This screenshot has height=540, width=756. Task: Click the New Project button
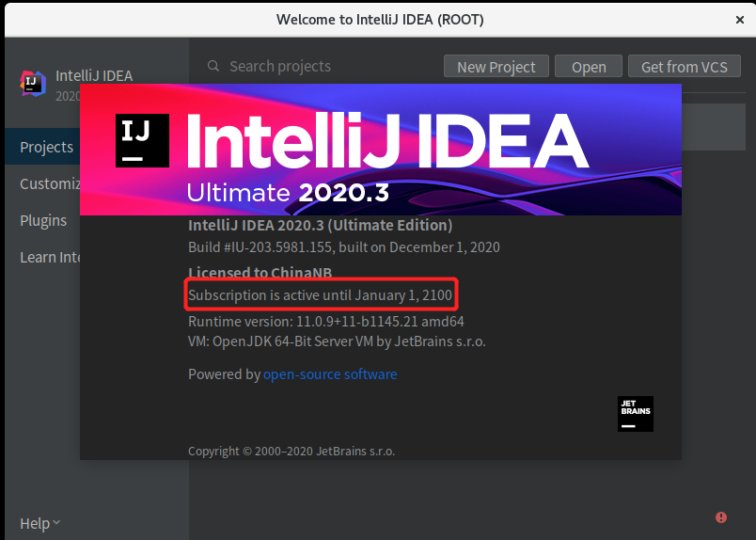(496, 67)
